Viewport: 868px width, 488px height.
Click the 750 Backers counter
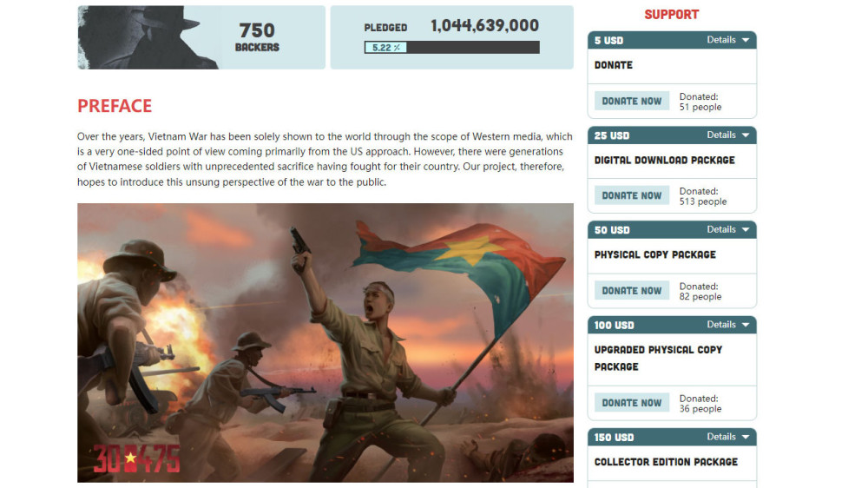pyautogui.click(x=257, y=37)
